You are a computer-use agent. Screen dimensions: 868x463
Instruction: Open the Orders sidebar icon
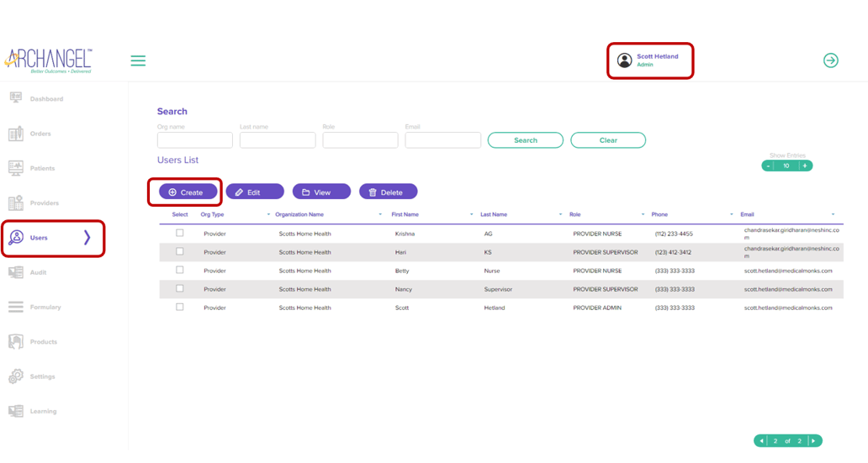point(16,134)
